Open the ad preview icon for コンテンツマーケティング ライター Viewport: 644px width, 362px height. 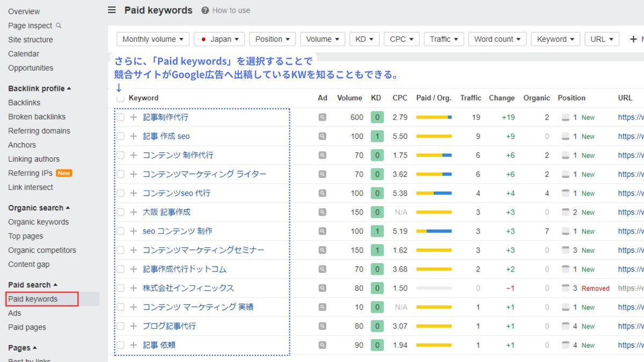(322, 174)
